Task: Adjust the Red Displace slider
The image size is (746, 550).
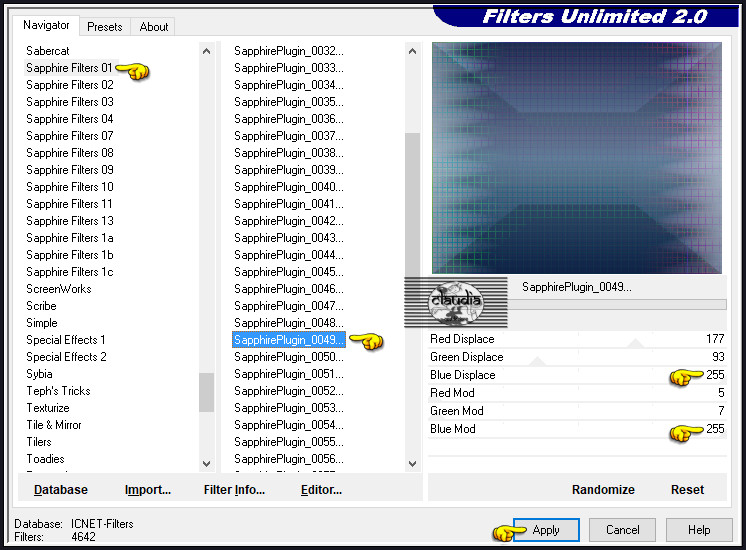Action: click(x=577, y=339)
